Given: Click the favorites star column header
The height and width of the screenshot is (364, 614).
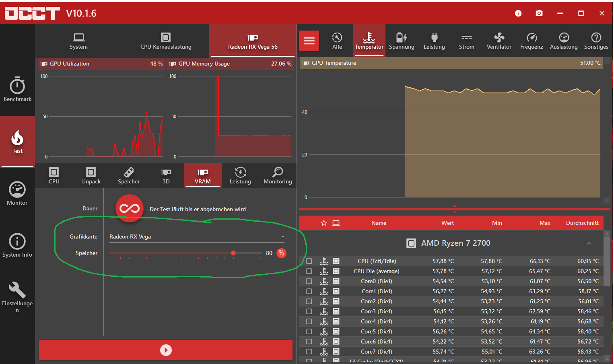Looking at the screenshot, I should [x=324, y=223].
